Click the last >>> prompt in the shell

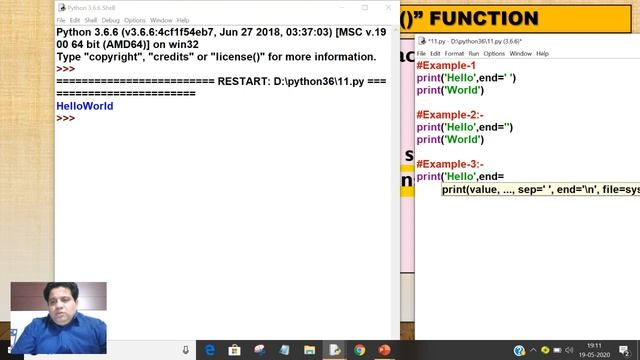click(66, 118)
